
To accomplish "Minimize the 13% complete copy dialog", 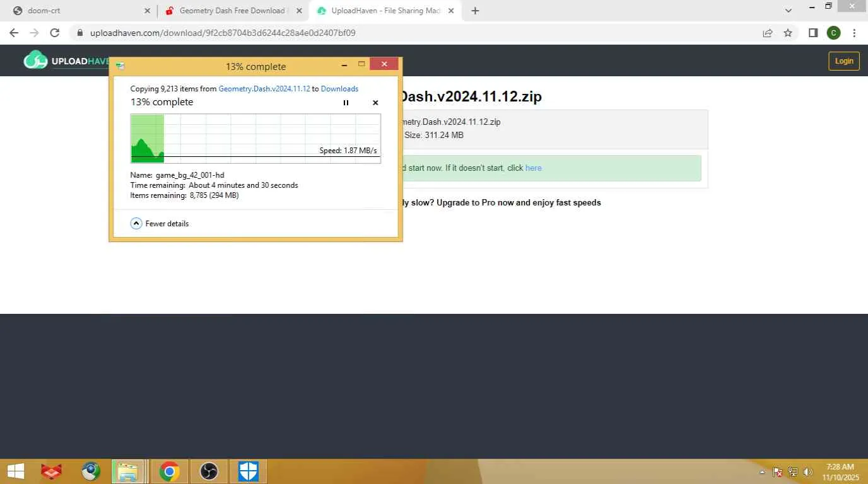I will (x=344, y=64).
